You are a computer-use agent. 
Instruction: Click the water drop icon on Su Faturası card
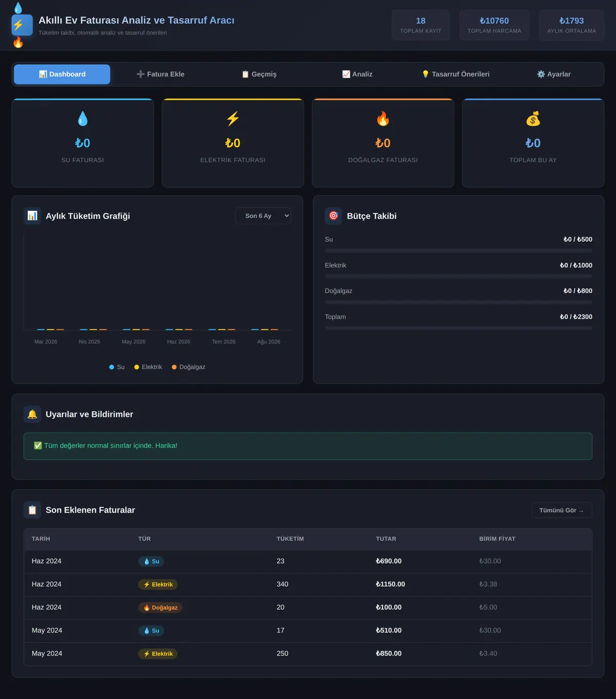(x=83, y=119)
